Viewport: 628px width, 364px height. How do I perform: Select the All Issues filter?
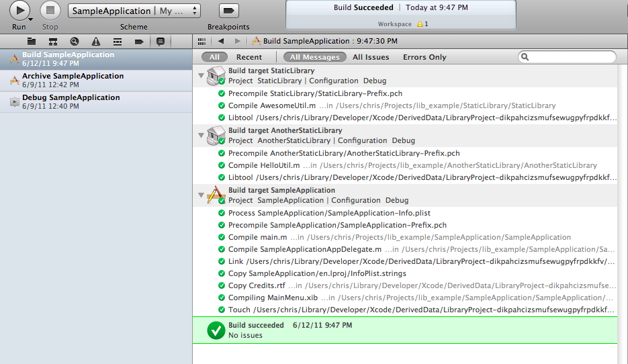(371, 57)
